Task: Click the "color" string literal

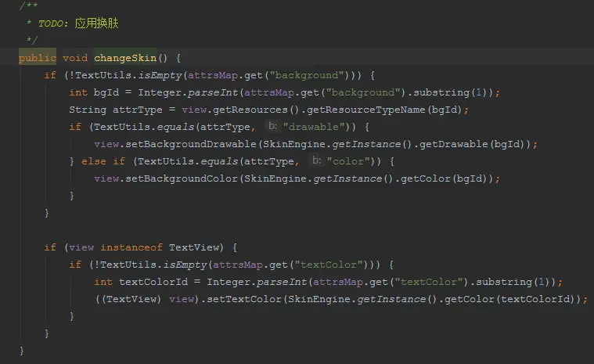Action: point(348,161)
